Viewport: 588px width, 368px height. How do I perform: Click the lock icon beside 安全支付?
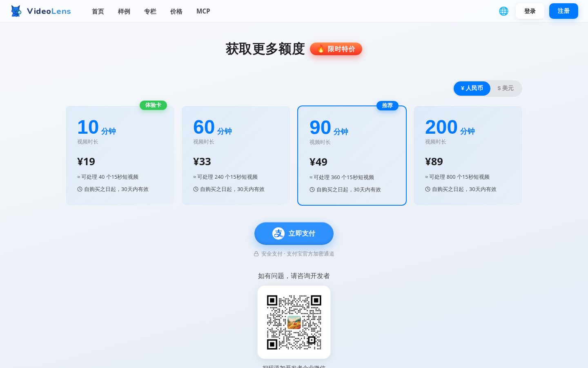(x=256, y=254)
